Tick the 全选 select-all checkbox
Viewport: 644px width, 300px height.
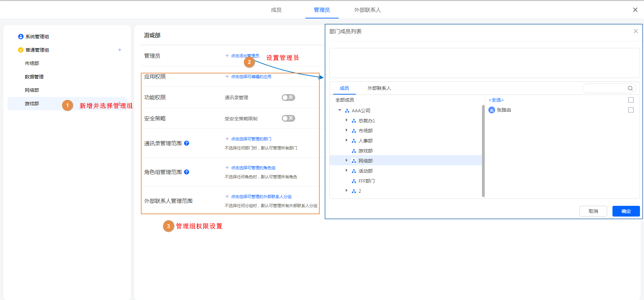click(x=631, y=100)
